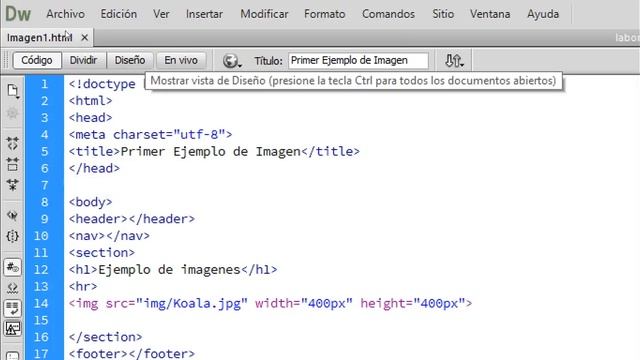Open the Ver menu
This screenshot has height=360, width=640.
(161, 14)
